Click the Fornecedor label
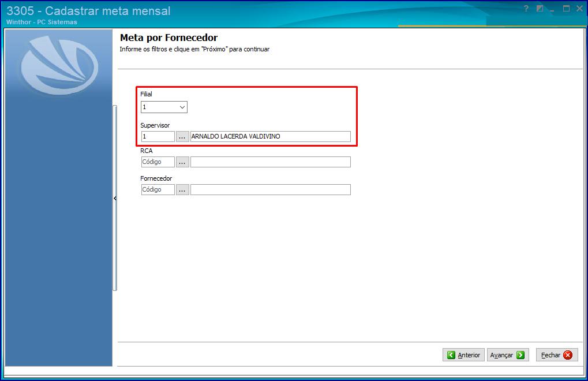Image resolution: width=588 pixels, height=381 pixels. pyautogui.click(x=156, y=178)
